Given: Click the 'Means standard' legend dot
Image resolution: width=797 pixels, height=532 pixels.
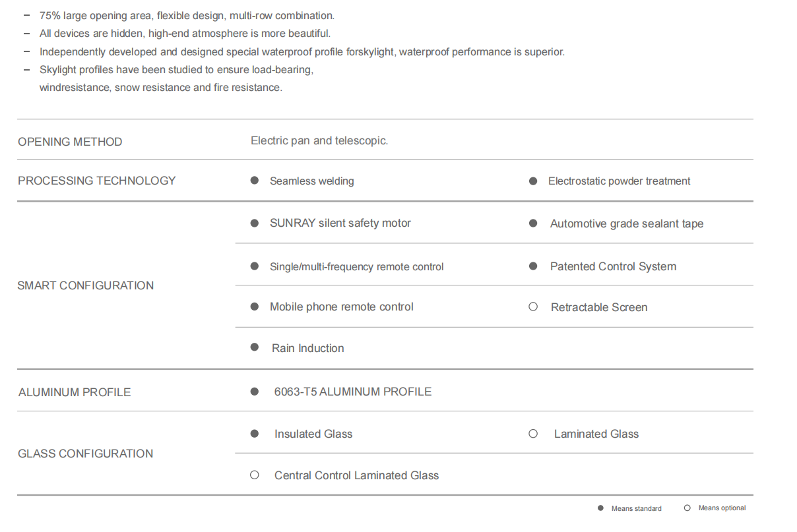Looking at the screenshot, I should [600, 508].
